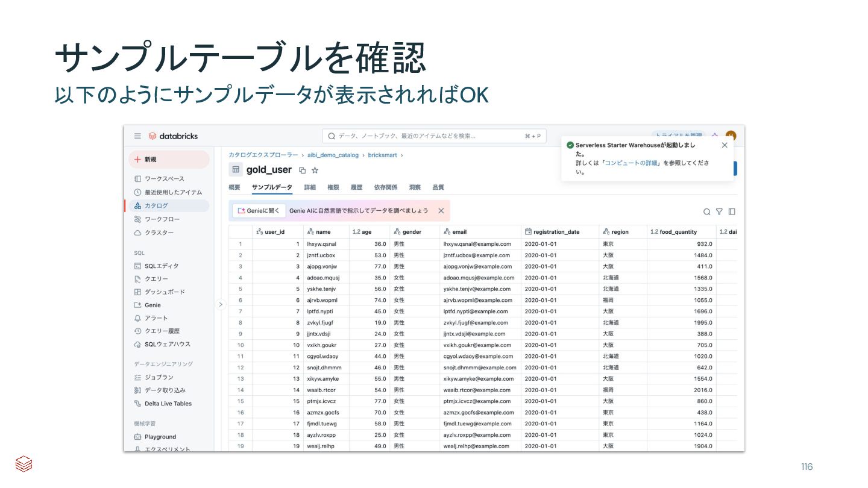The image size is (868, 488).
Task: Switch to the 依存関係 tab
Action: click(386, 187)
